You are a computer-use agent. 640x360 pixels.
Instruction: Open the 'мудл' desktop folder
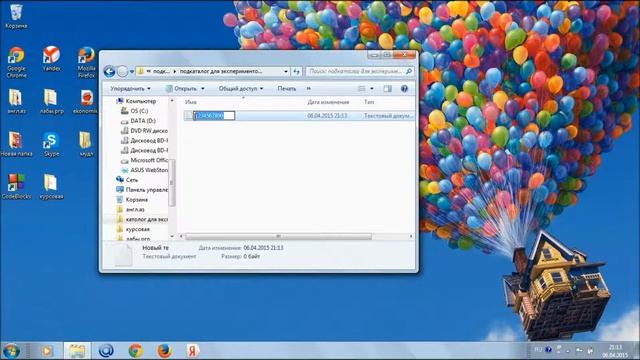point(86,144)
